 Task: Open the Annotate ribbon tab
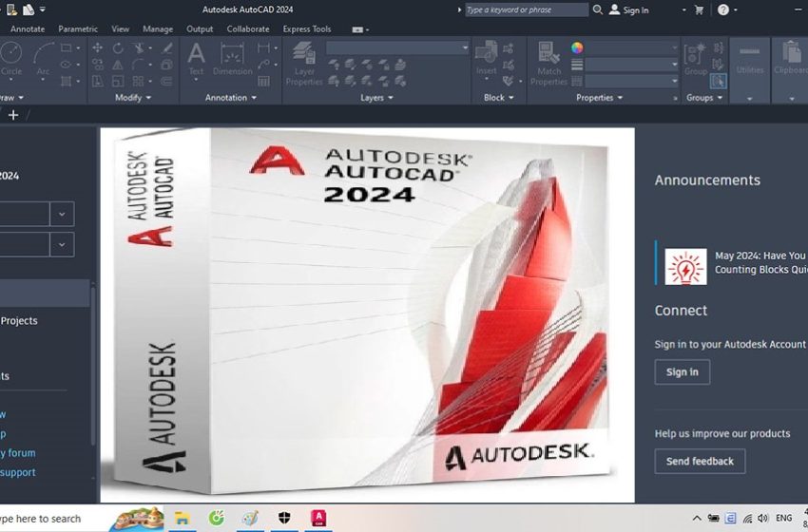click(28, 28)
